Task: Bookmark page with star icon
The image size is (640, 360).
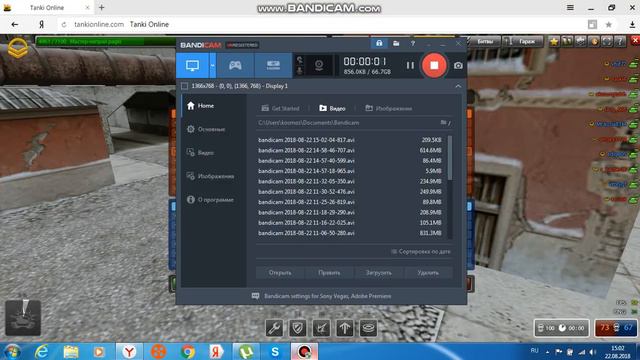Action: click(x=609, y=24)
